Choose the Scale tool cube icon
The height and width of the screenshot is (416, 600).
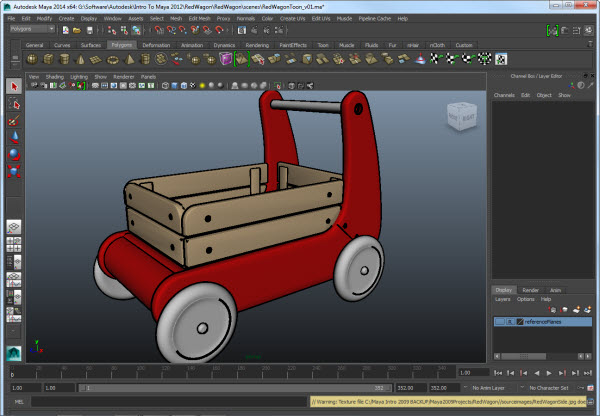pyautogui.click(x=14, y=171)
